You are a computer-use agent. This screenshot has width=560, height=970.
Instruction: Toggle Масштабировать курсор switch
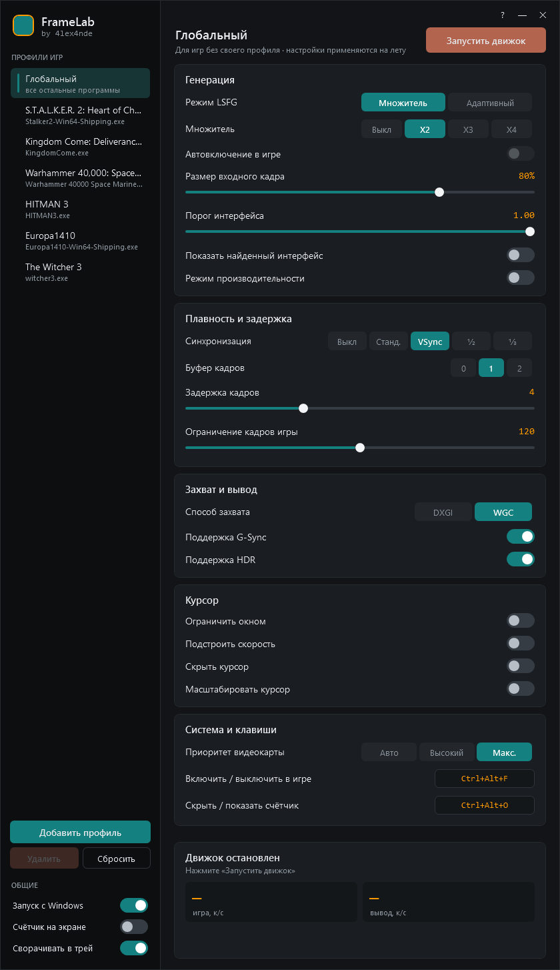[521, 689]
